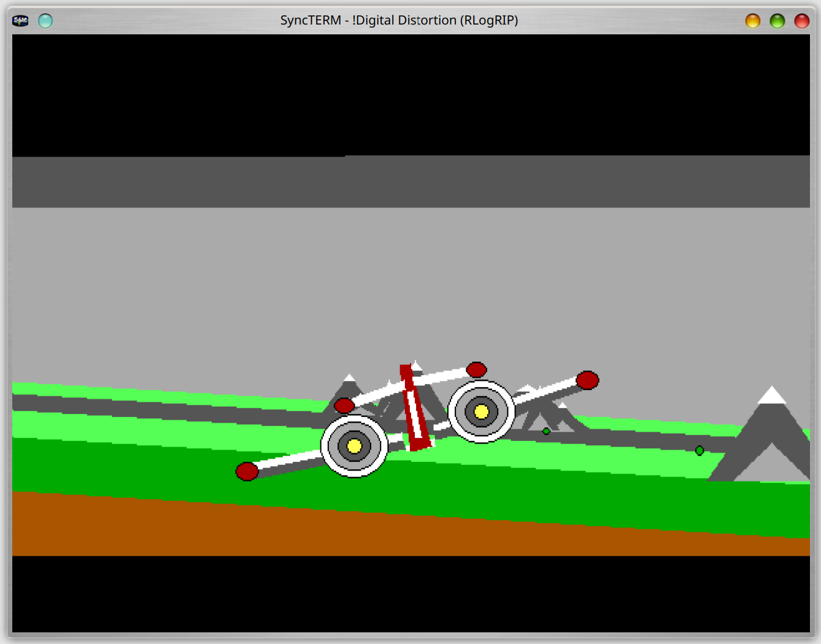Click the small green dot near the right mountain
The image size is (821, 644).
[x=700, y=451]
